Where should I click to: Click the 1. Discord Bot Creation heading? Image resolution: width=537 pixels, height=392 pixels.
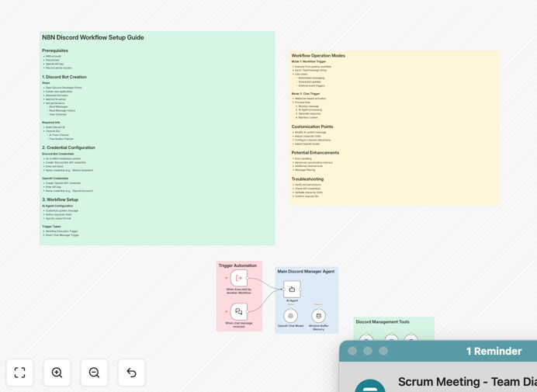64,77
